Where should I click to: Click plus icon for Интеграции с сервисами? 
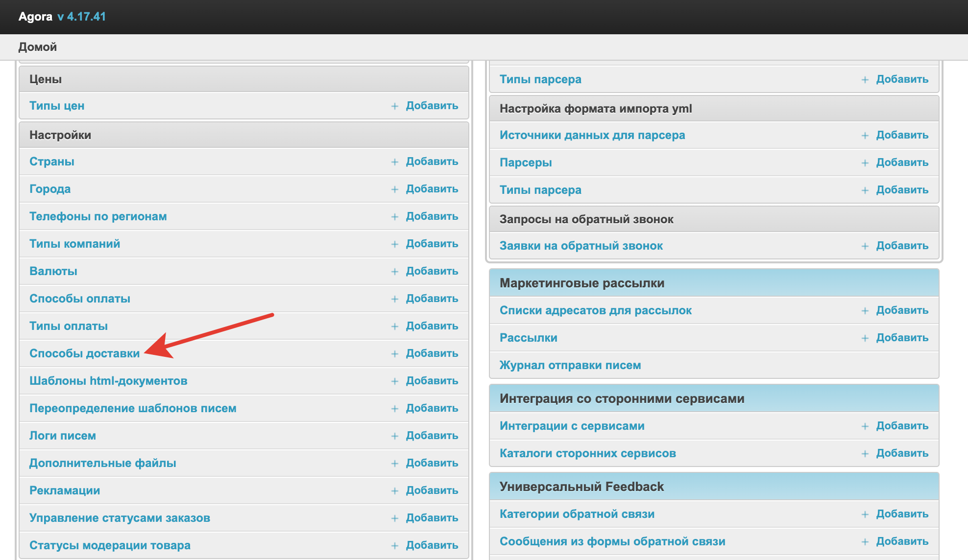pos(865,426)
